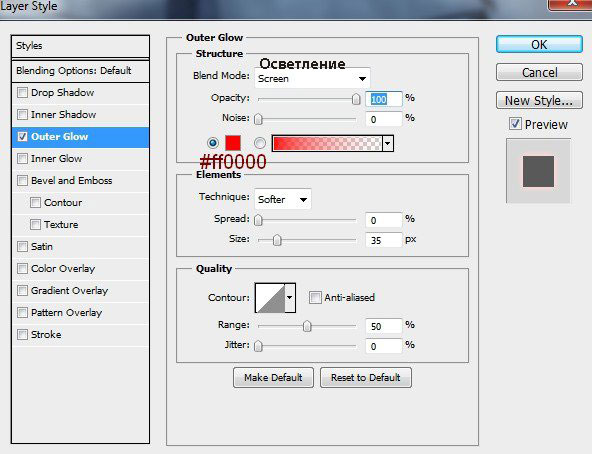
Task: Select the Inner Glow style label
Action: (57, 159)
